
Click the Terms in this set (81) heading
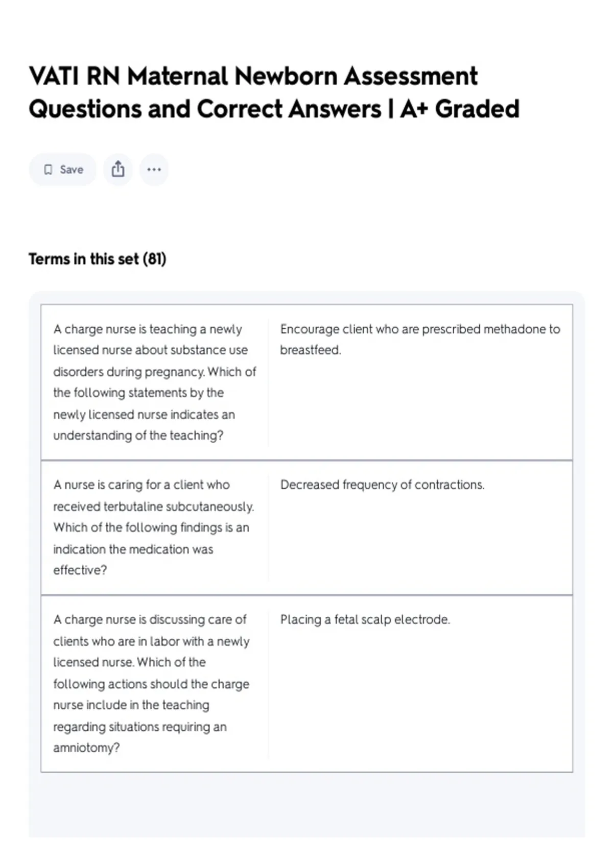(98, 259)
